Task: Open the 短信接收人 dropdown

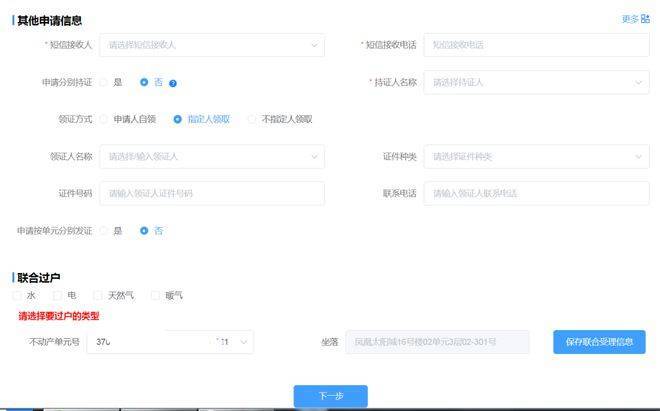Action: (211, 45)
